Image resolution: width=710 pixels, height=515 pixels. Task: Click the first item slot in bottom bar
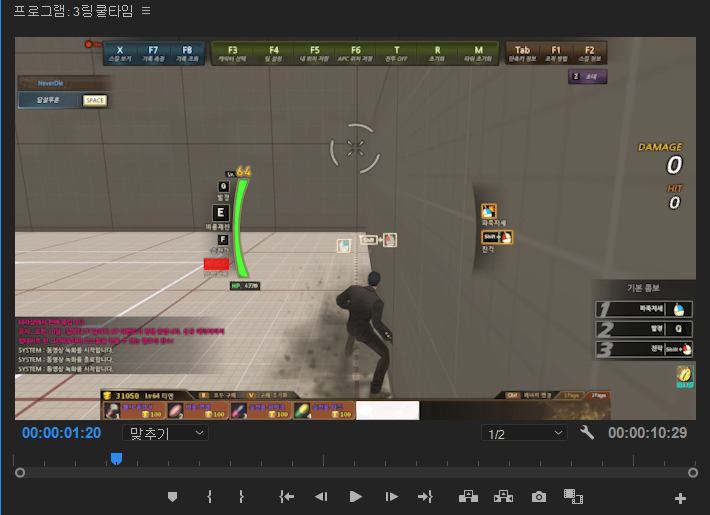tap(134, 410)
